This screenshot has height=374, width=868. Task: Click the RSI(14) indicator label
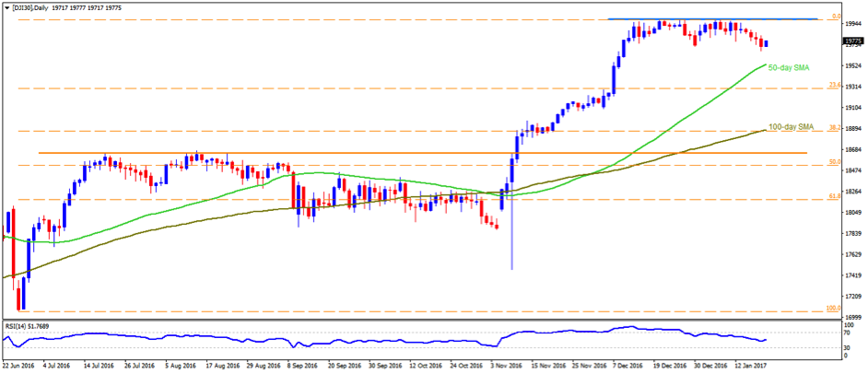coord(29,324)
